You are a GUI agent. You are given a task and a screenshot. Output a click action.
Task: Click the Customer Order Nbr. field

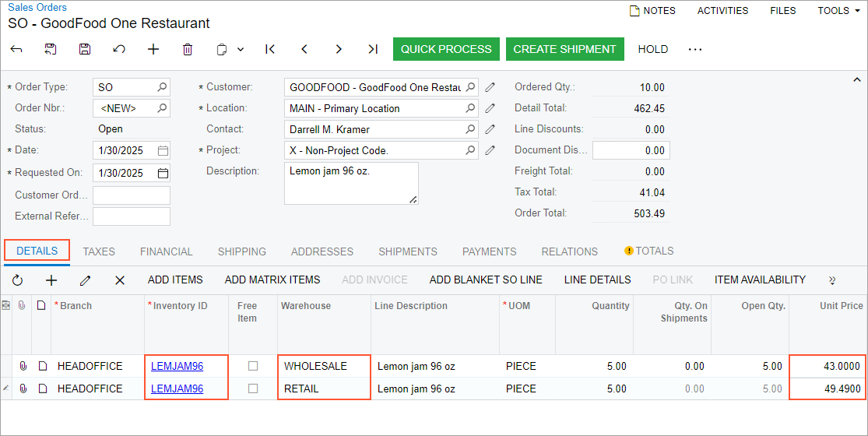131,195
